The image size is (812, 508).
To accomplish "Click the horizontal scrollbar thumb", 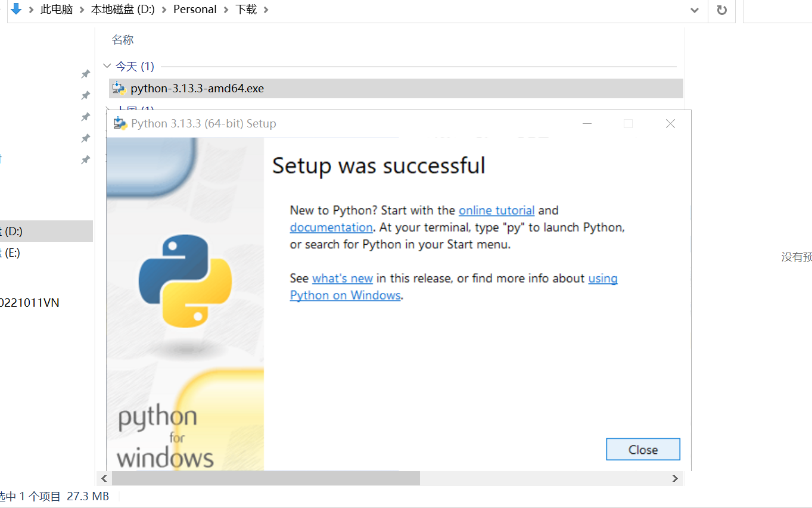I will (x=266, y=478).
